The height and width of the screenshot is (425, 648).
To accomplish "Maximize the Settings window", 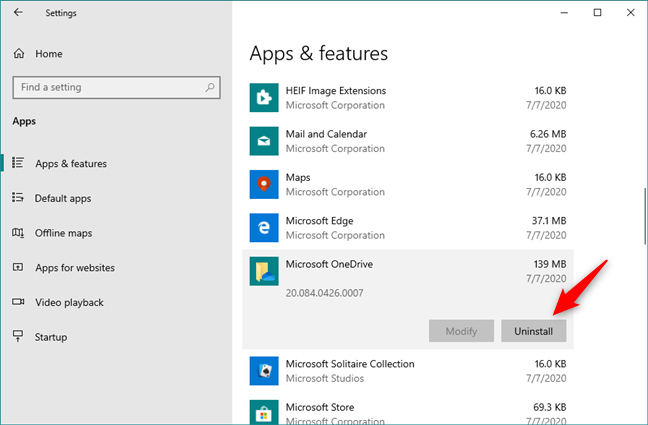I will [598, 13].
